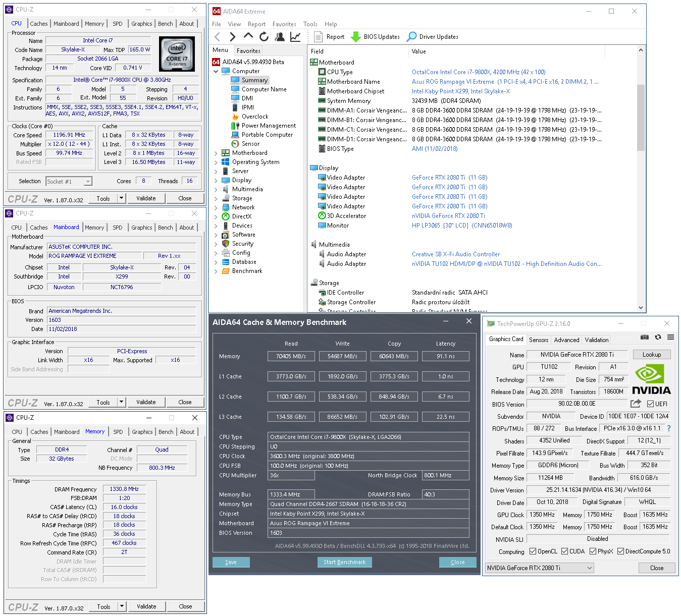Expand the Security node in AIDA64 tree
The image size is (681, 616).
click(x=216, y=244)
